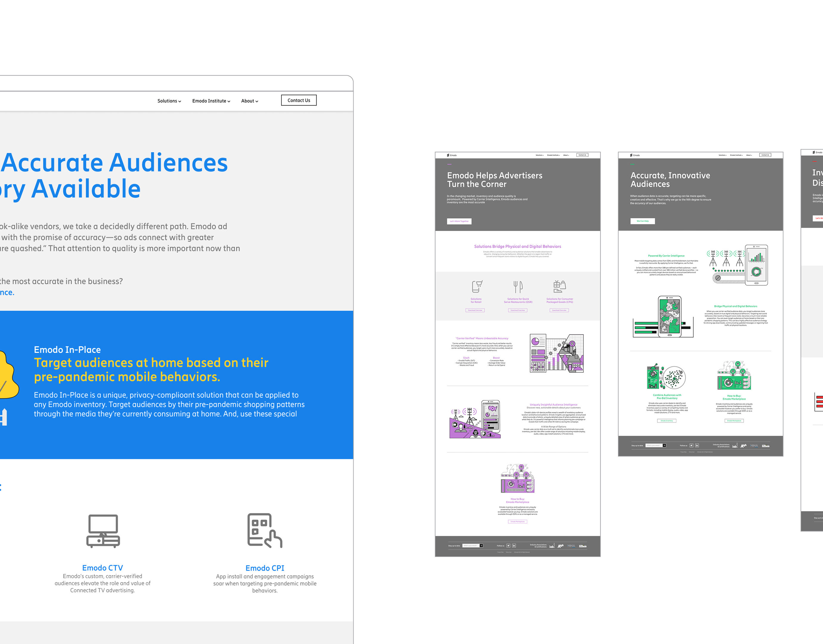The height and width of the screenshot is (644, 823).
Task: Click email submit arrow in purple mockup footer
Action: [x=481, y=546]
